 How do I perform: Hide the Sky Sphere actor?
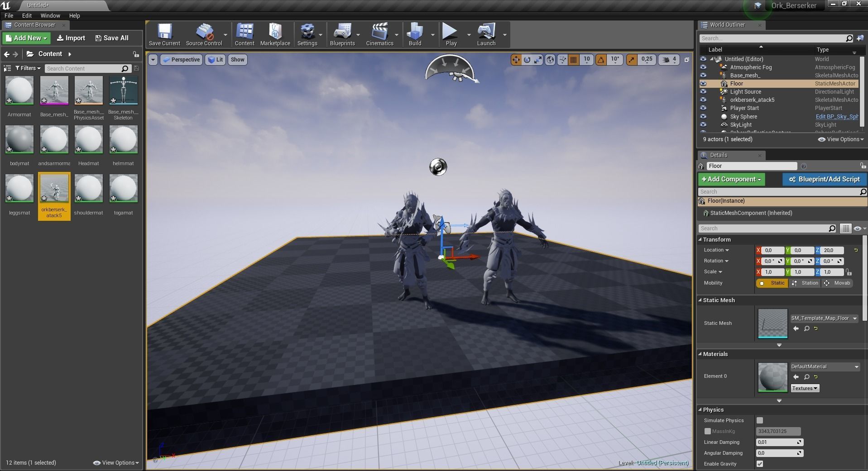click(x=703, y=117)
